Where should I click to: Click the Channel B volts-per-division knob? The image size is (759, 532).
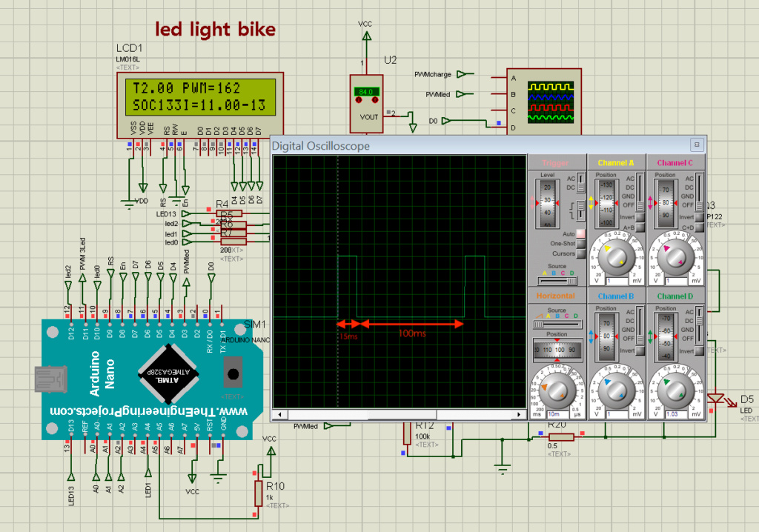pyautogui.click(x=616, y=390)
